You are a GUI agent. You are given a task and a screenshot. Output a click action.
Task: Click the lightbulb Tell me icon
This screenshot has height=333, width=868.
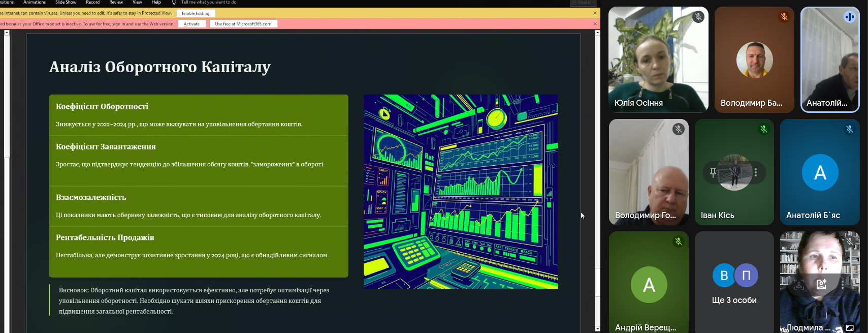pyautogui.click(x=174, y=3)
